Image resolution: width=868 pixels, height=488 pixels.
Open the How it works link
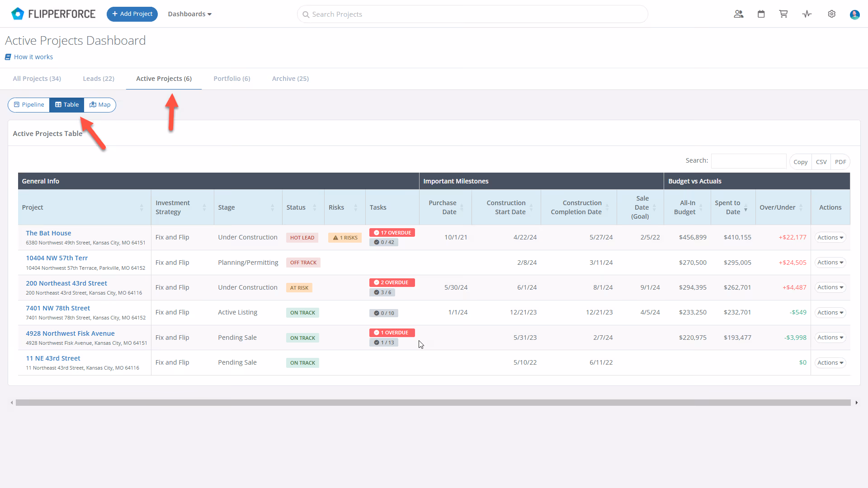(29, 57)
